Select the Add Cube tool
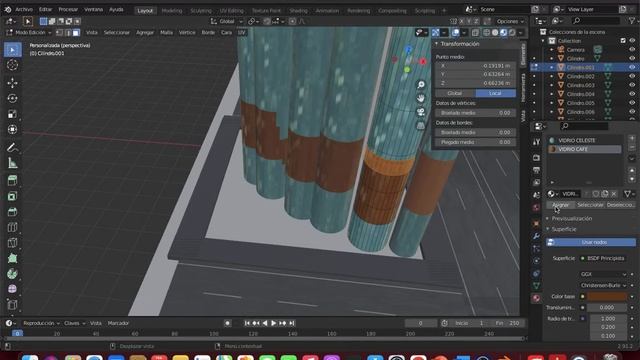The width and height of the screenshot is (640, 360). 12,180
